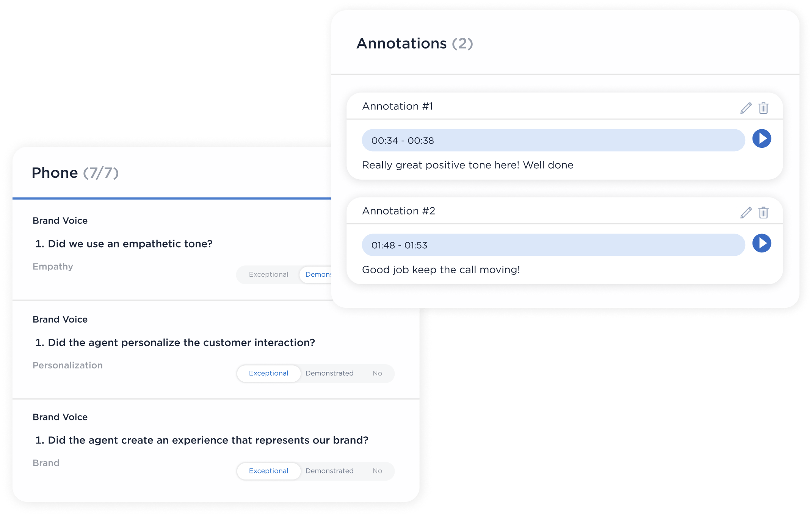Click the 01:48 - 01:53 timestamp bar
The height and width of the screenshot is (517, 812).
pyautogui.click(x=553, y=245)
